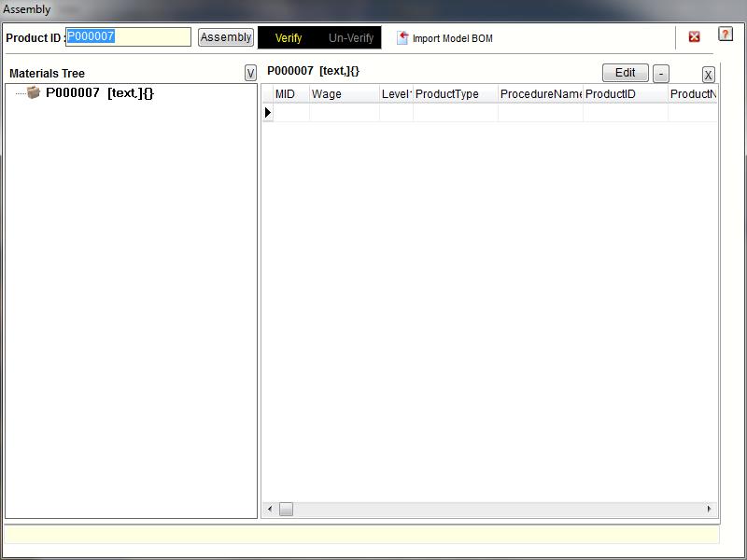This screenshot has height=560, width=747.
Task: Sort by the Wage column header
Action: tap(345, 94)
